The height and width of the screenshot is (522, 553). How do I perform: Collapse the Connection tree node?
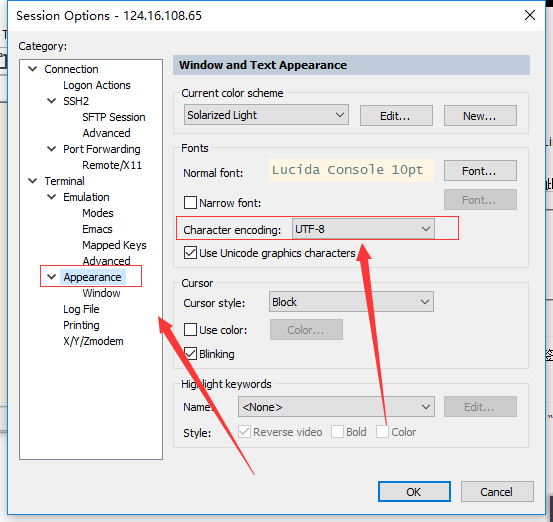[x=32, y=69]
